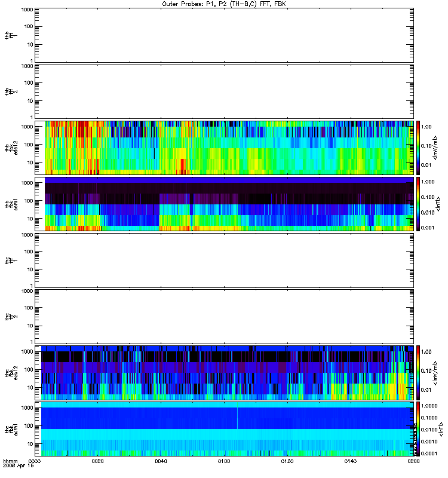Viewport: 448px width, 478px height.
Task: Click the 1.00 tick on thb edc12 color bar
Action: click(426, 127)
